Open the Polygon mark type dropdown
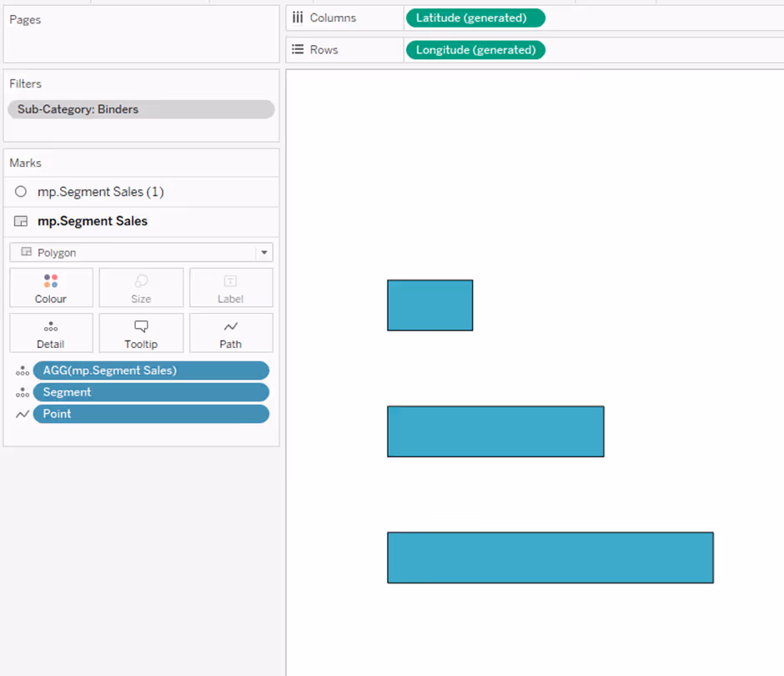 (x=141, y=253)
